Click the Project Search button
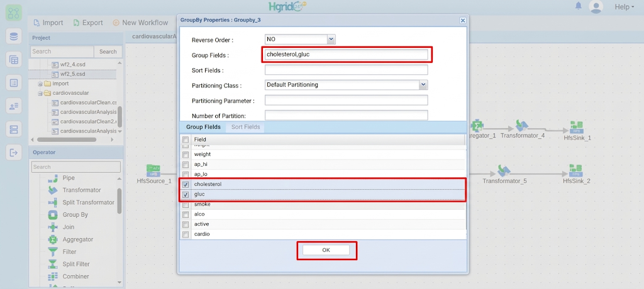The height and width of the screenshot is (289, 644). [108, 52]
